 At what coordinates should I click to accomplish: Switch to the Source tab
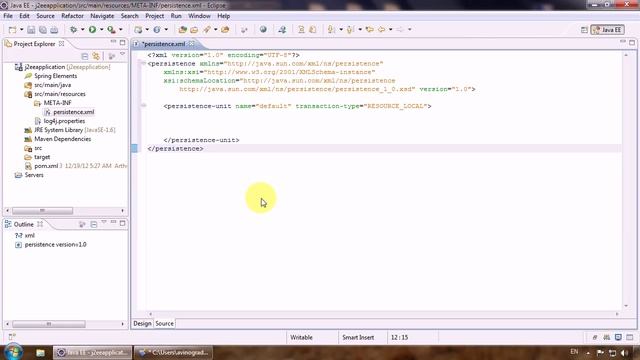(164, 323)
